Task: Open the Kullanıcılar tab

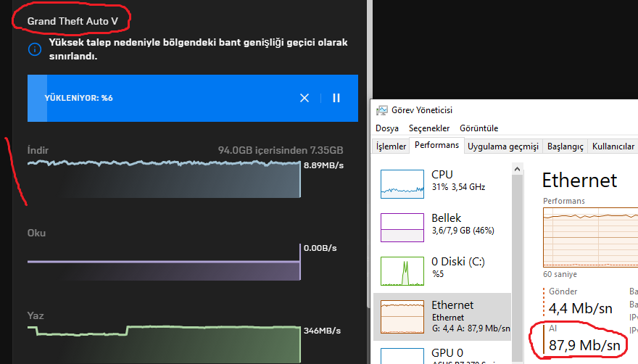Action: pos(613,146)
